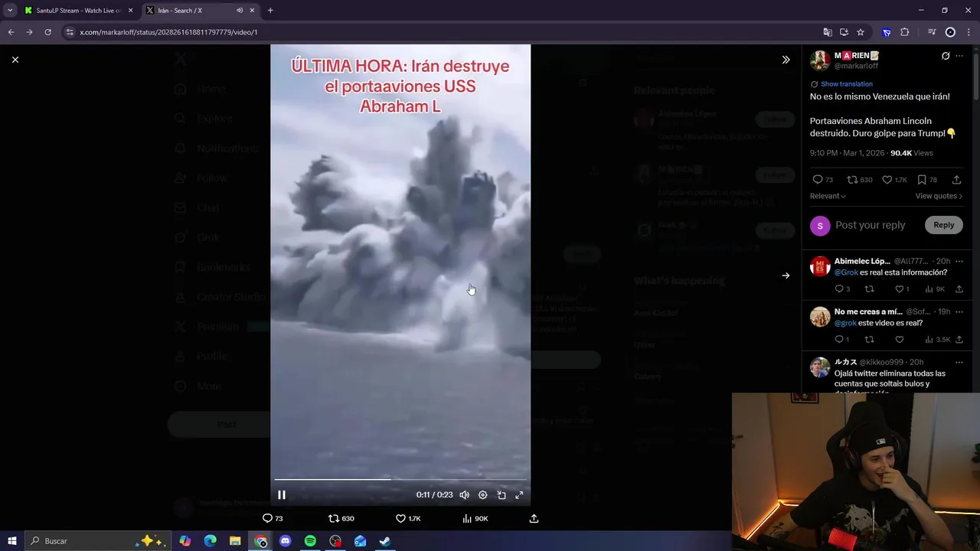Repost using the 630 icon under the video
Screen dimensions: 980x551
click(341, 518)
